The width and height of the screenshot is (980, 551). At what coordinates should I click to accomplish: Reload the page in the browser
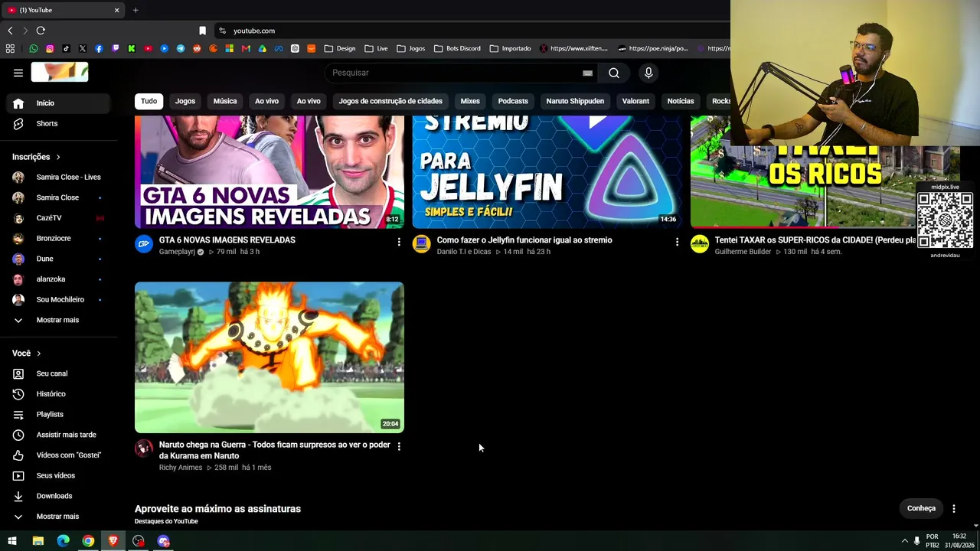click(41, 31)
